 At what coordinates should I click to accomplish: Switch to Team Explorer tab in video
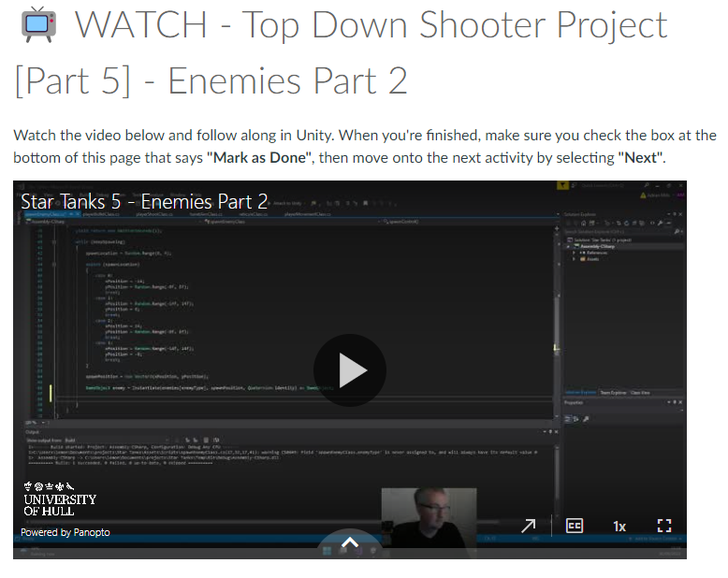[x=612, y=393]
